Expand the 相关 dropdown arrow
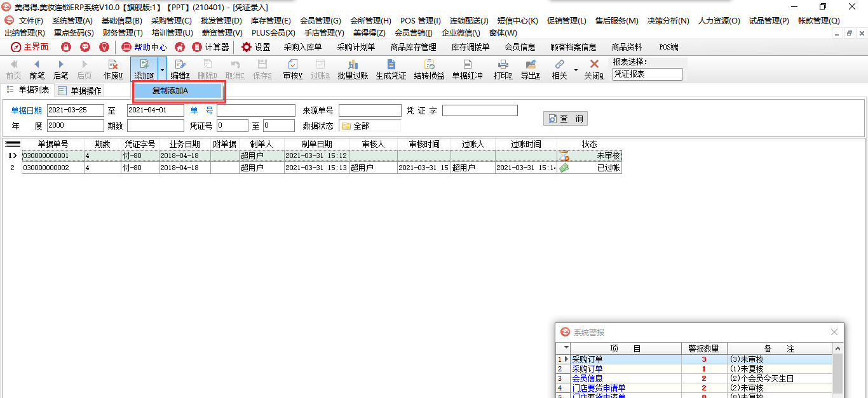The height and width of the screenshot is (398, 868). pos(576,69)
